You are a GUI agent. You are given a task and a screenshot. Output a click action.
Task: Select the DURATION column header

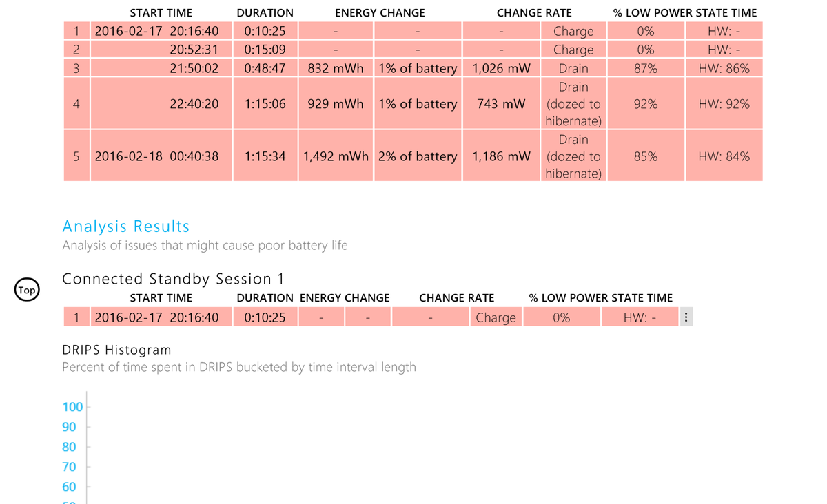point(265,12)
